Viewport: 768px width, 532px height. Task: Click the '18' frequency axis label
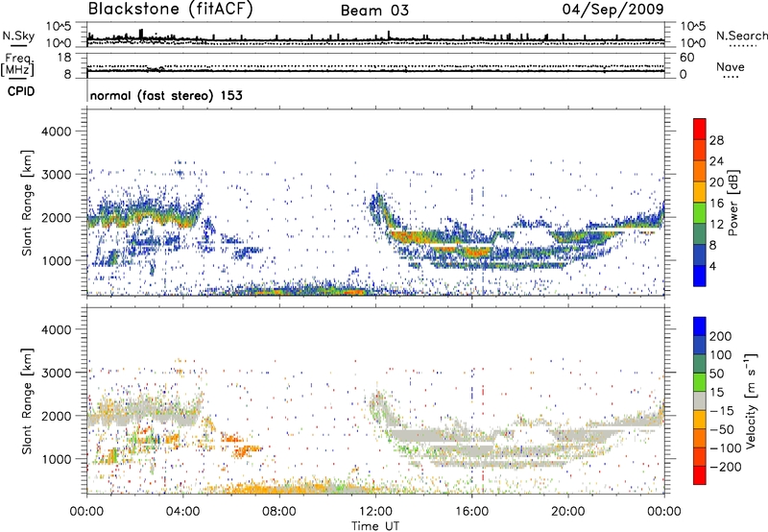64,58
